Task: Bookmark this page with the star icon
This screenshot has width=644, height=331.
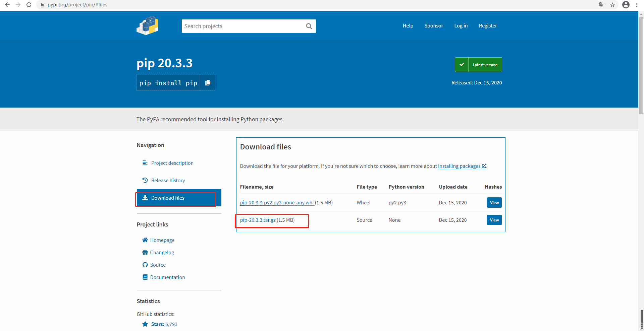Action: pyautogui.click(x=612, y=5)
